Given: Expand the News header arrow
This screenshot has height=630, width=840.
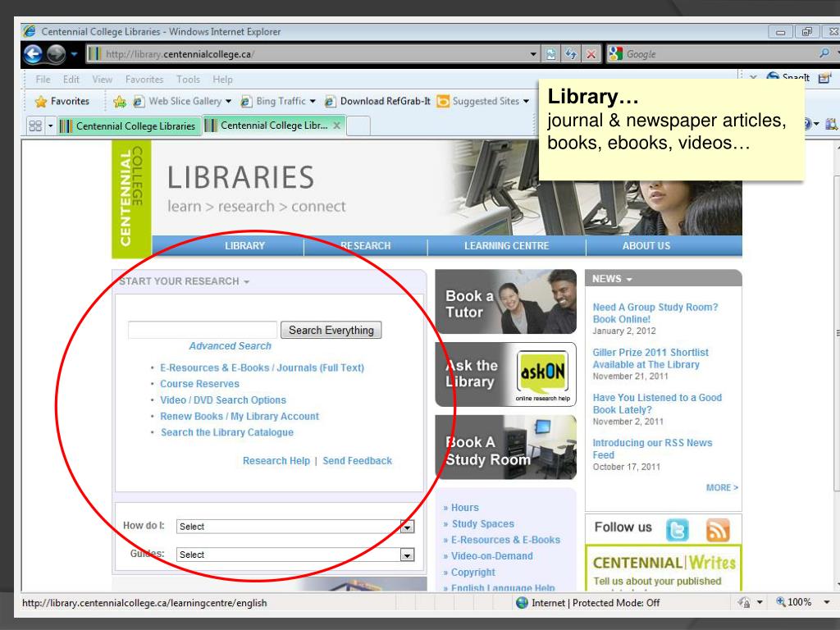Looking at the screenshot, I should (629, 280).
